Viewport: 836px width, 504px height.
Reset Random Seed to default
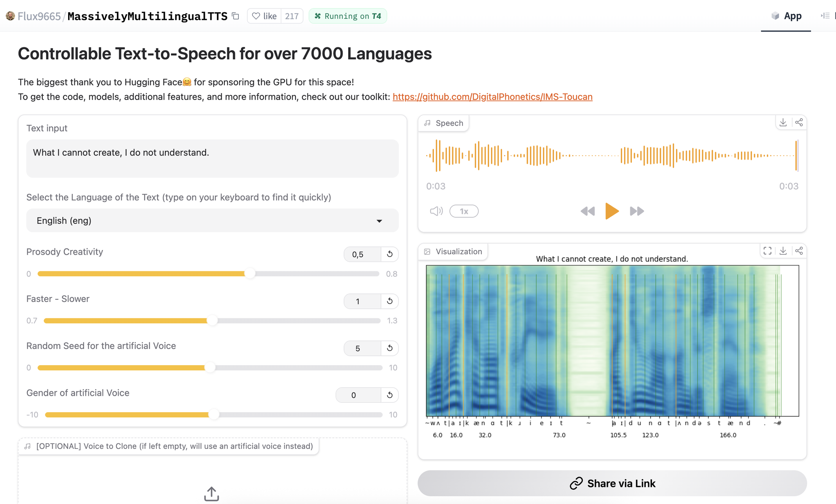pyautogui.click(x=390, y=348)
